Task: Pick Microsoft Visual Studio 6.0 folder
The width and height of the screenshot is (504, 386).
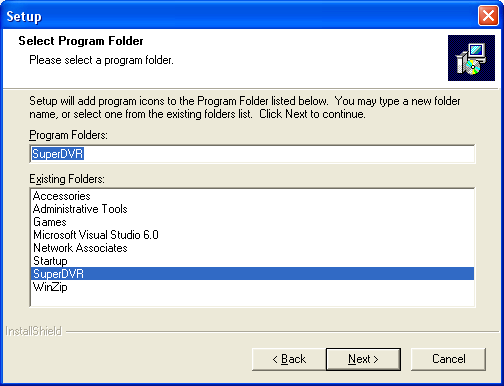Action: pyautogui.click(x=252, y=235)
